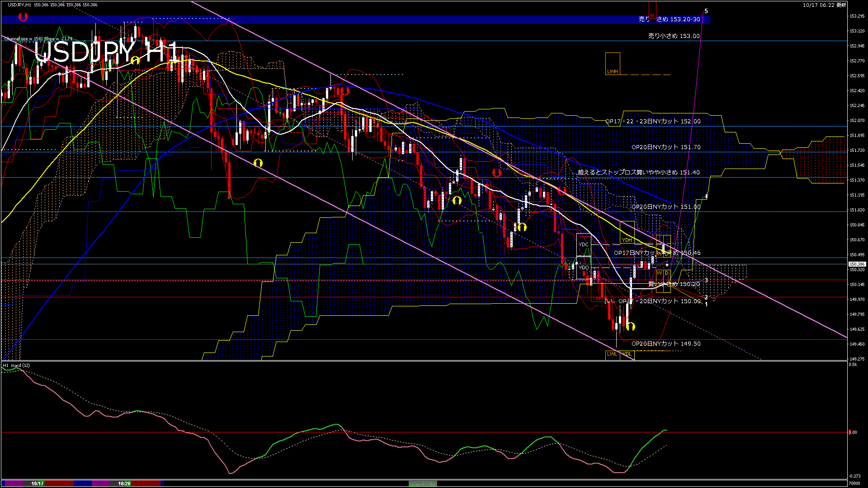Click the red U marker on the blue sell zone

(x=23, y=17)
